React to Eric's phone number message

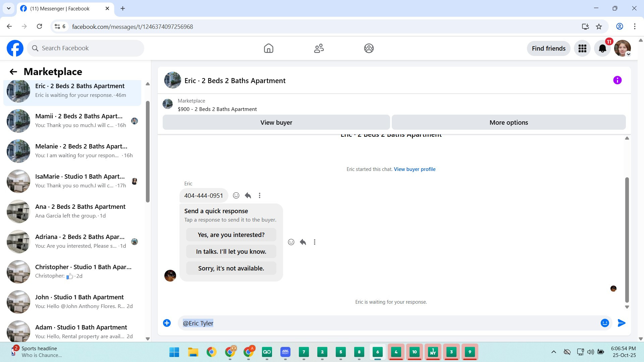pyautogui.click(x=236, y=195)
